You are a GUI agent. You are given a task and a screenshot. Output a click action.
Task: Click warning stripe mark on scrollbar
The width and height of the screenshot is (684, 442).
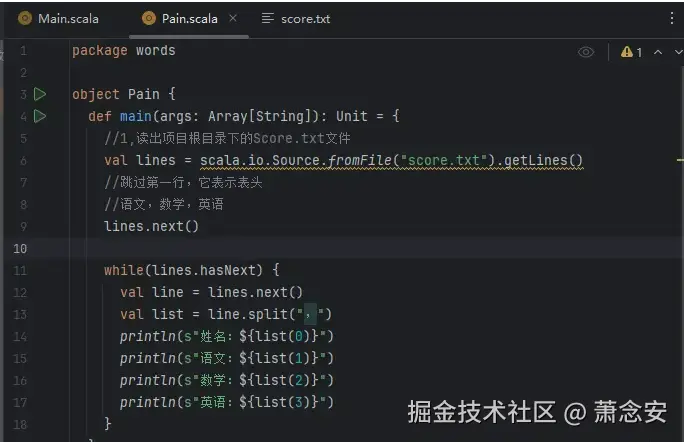679,159
